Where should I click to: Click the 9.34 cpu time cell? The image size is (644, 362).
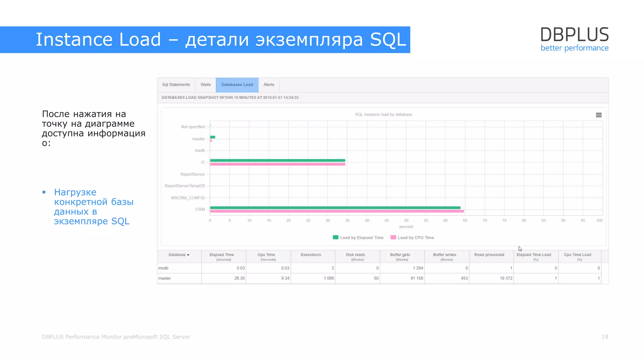pyautogui.click(x=268, y=278)
